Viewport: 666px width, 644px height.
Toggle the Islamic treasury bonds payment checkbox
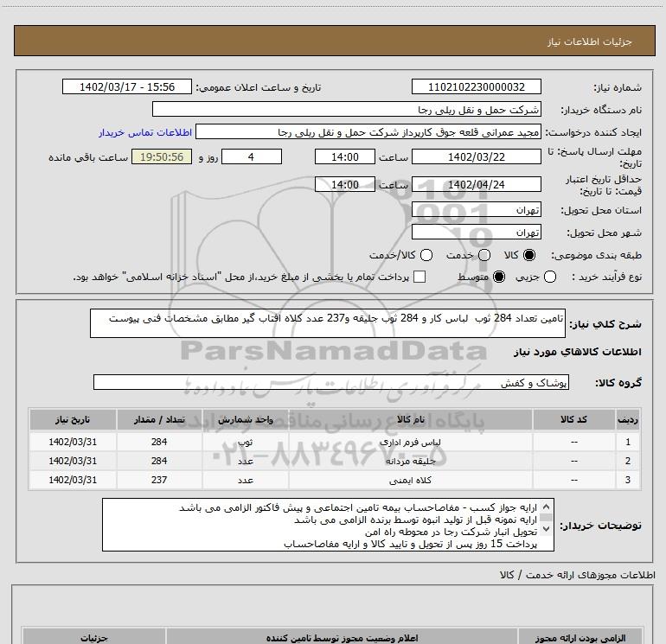point(419,277)
